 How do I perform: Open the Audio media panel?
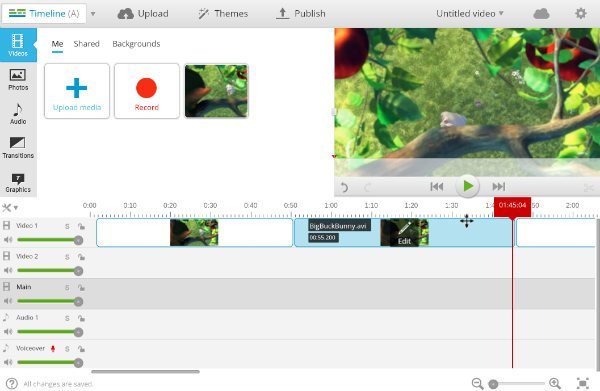(18, 114)
